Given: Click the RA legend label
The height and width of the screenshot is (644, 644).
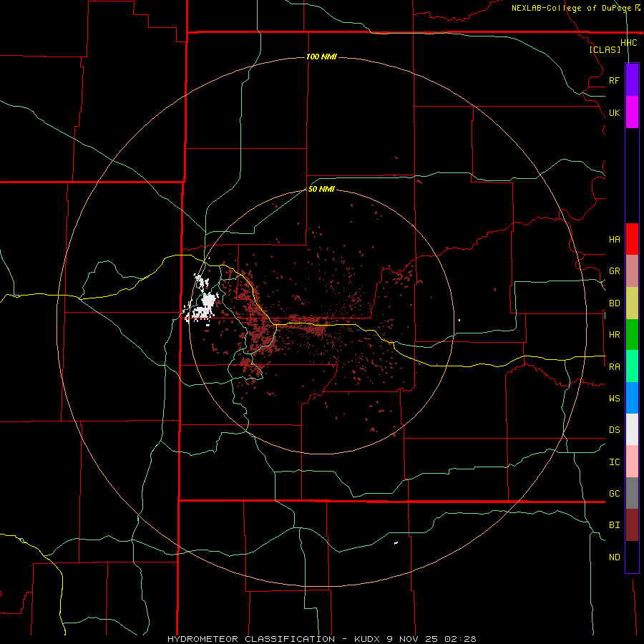Looking at the screenshot, I should click(615, 367).
